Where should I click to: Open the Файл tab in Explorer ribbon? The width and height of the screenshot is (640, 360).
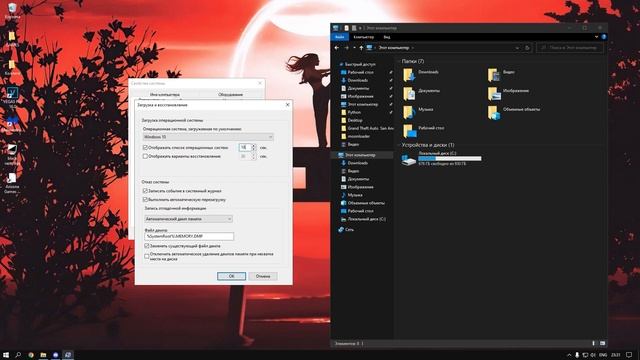pos(340,37)
